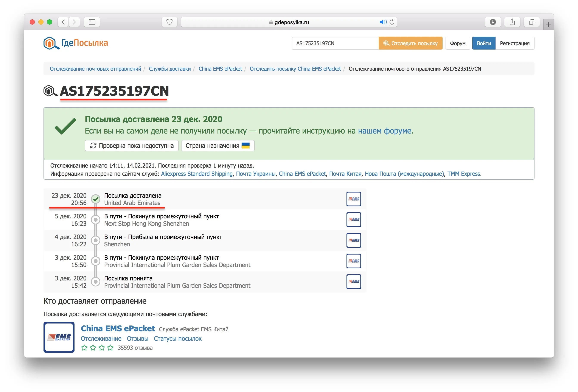Click Safari sidebar toggle icon
This screenshot has height=392, width=578.
pyautogui.click(x=92, y=22)
